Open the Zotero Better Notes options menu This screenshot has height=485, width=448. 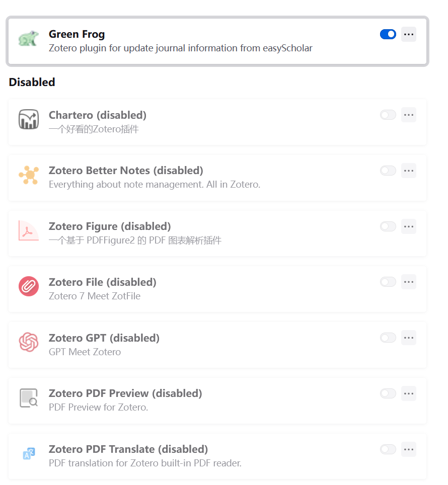[408, 171]
